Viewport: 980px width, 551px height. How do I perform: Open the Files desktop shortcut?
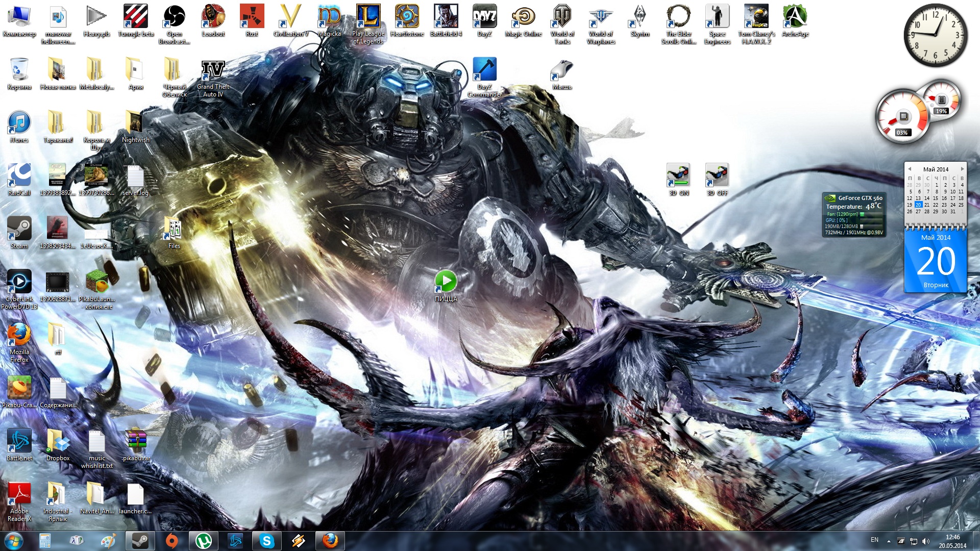174,233
